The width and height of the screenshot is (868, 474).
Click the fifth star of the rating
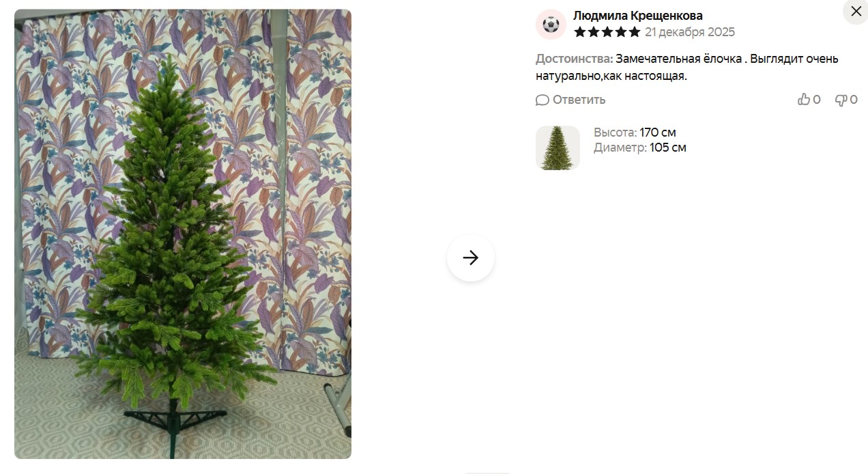pos(635,32)
